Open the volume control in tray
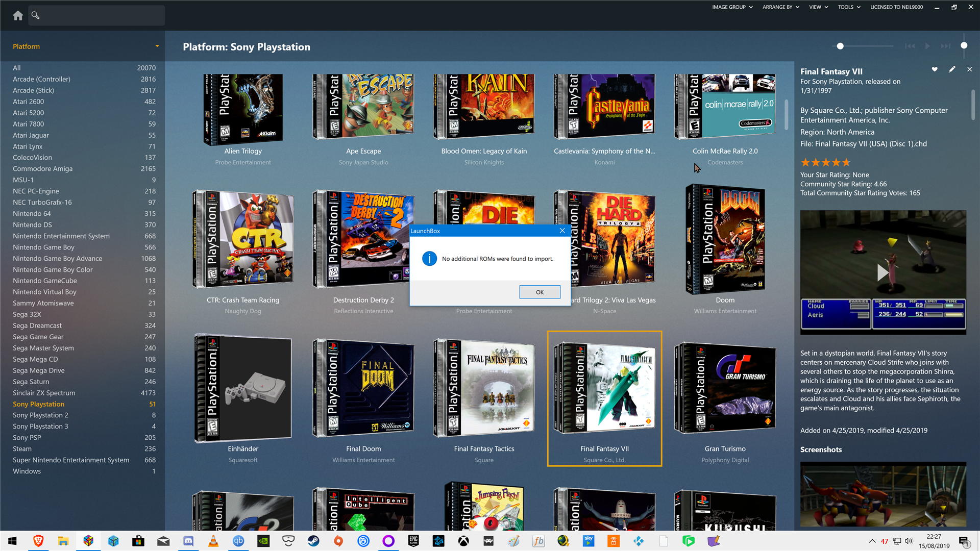This screenshot has width=980, height=551. (x=909, y=541)
